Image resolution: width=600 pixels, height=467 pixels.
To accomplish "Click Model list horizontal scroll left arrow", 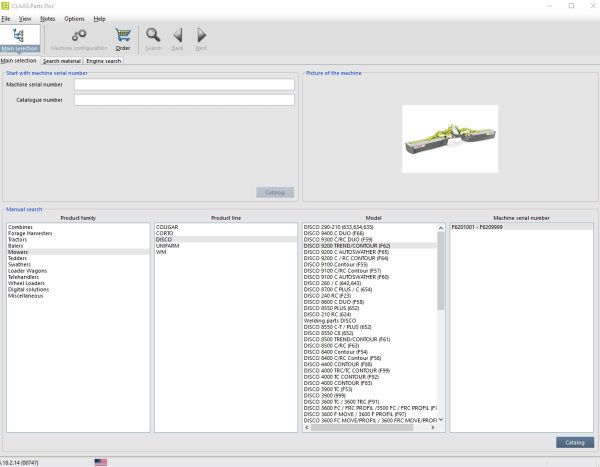I will [307, 427].
